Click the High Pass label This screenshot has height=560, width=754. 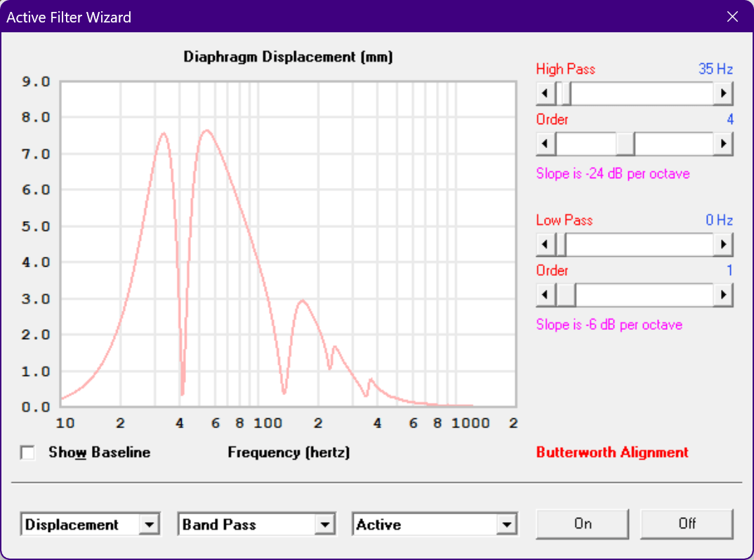pyautogui.click(x=566, y=69)
